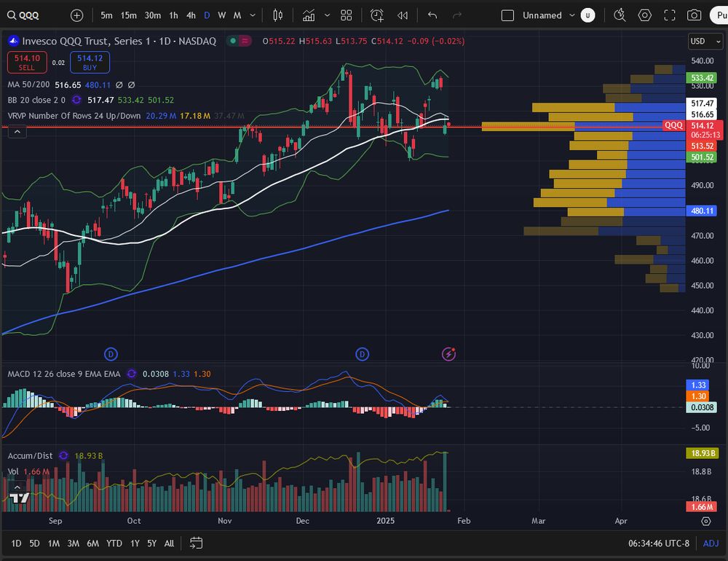The height and width of the screenshot is (561, 728).
Task: Click the BB indicator refresh icon
Action: 76,100
